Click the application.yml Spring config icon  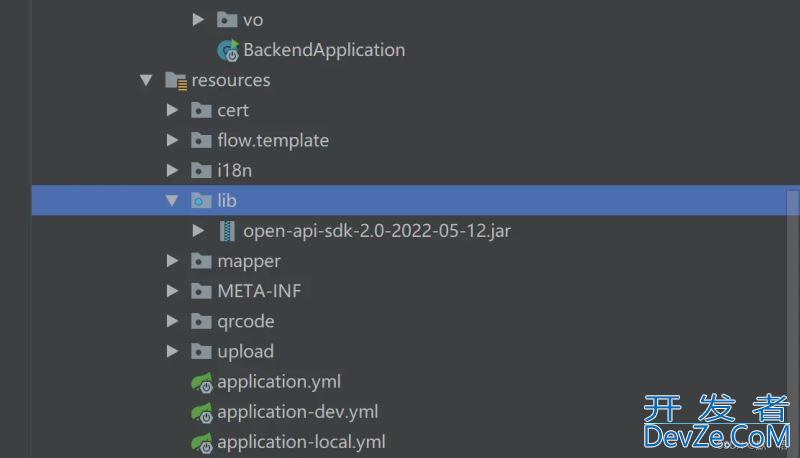coord(202,383)
